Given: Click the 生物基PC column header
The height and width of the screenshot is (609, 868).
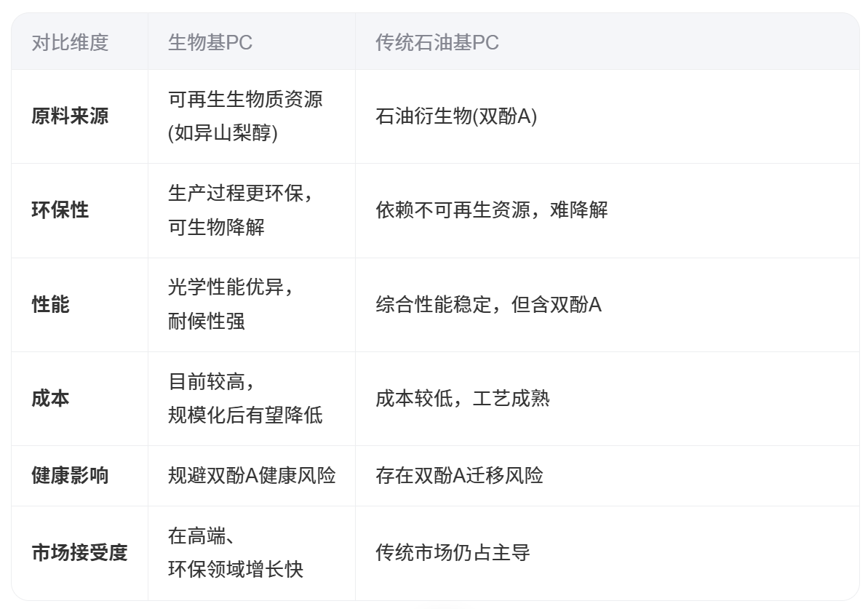Looking at the screenshot, I should (x=210, y=42).
